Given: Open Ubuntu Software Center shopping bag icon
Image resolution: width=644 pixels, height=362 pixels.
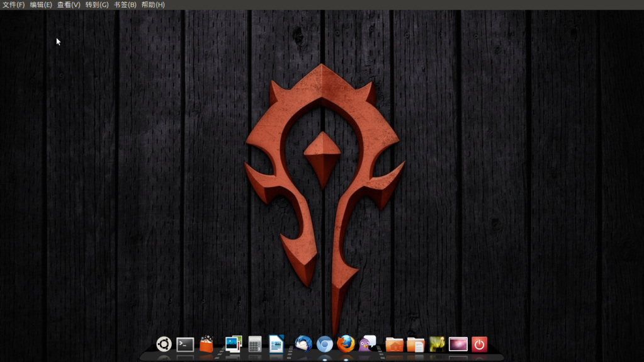Looking at the screenshot, I should [x=206, y=344].
